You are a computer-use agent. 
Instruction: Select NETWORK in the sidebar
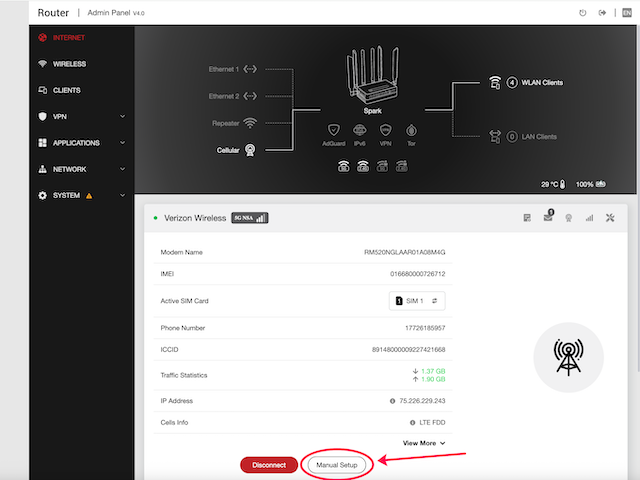(69, 169)
